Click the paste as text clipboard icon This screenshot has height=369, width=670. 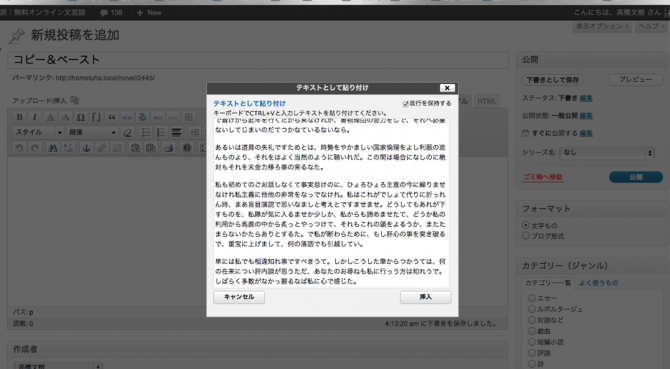135,148
